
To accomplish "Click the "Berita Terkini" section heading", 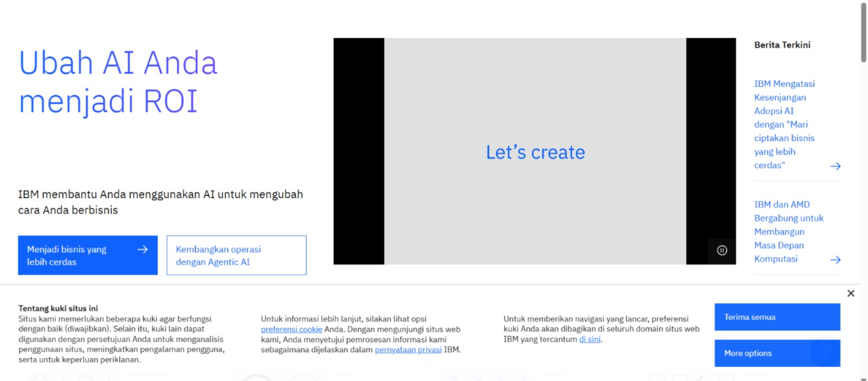I will coord(782,45).
